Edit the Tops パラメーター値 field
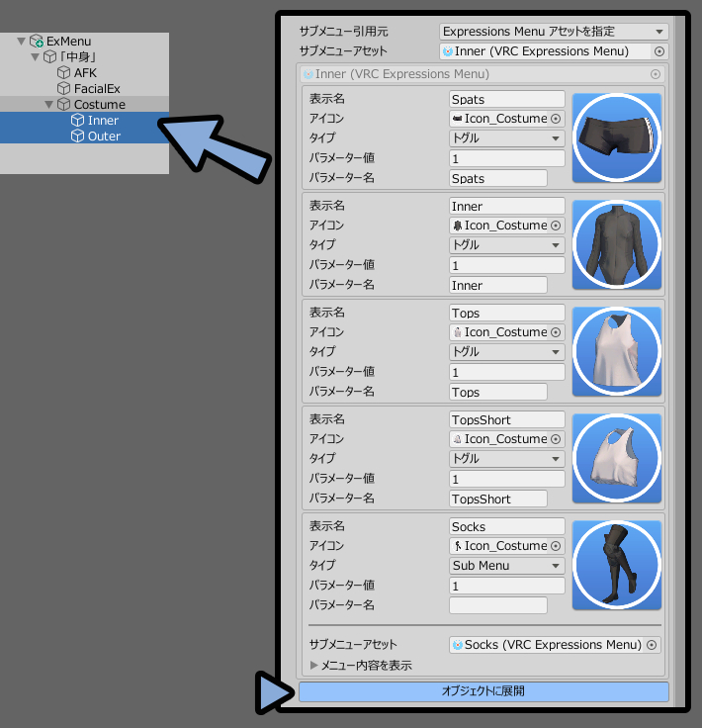The width and height of the screenshot is (702, 728). click(506, 372)
